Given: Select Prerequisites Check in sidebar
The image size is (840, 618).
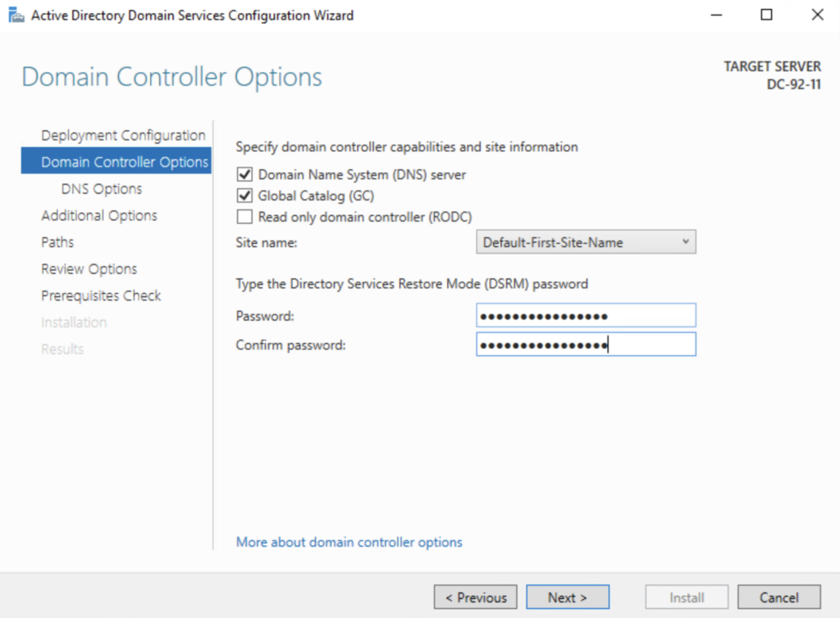Looking at the screenshot, I should (101, 295).
